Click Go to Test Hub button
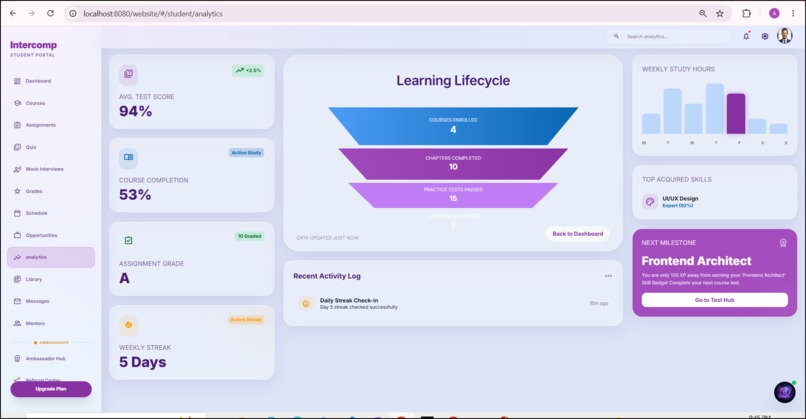806x419 pixels. (x=715, y=300)
